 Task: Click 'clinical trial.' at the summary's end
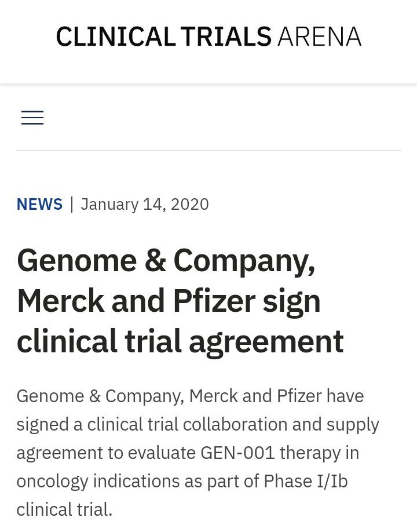tap(64, 509)
